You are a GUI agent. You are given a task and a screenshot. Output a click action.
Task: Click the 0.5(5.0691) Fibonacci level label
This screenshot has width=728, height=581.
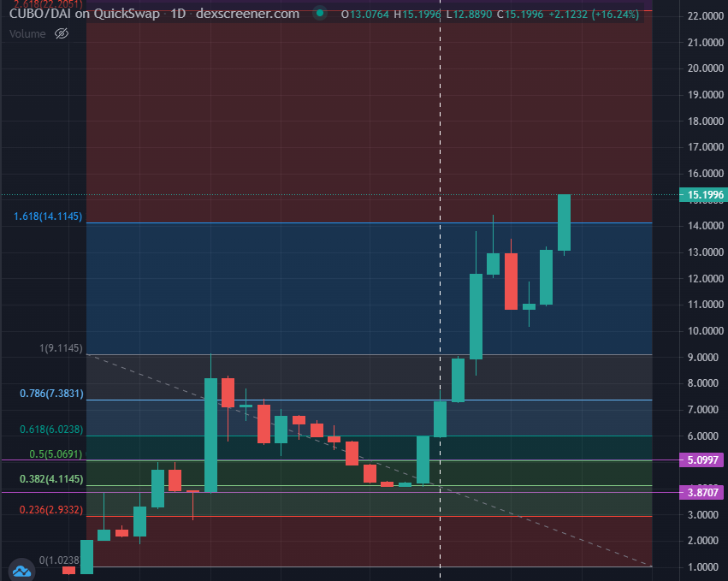coord(56,454)
